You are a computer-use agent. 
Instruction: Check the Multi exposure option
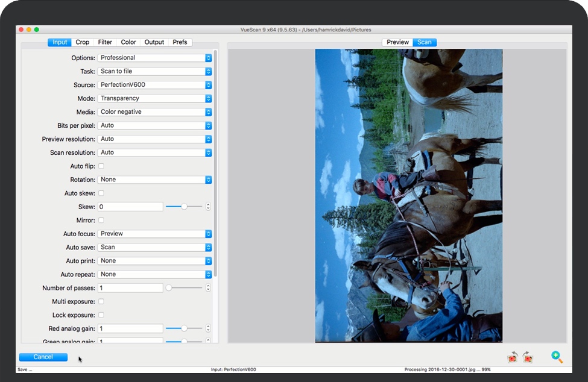point(101,301)
